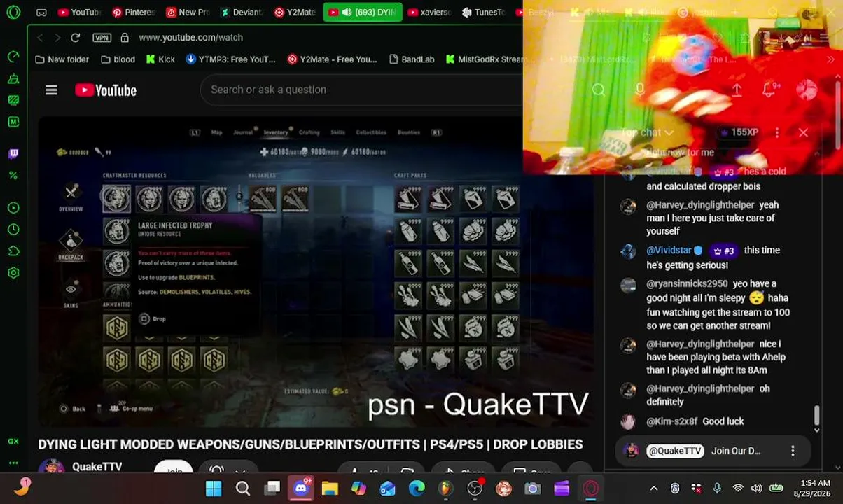The image size is (843, 504).
Task: Open Twitch panel in the sidebar
Action: (13, 153)
